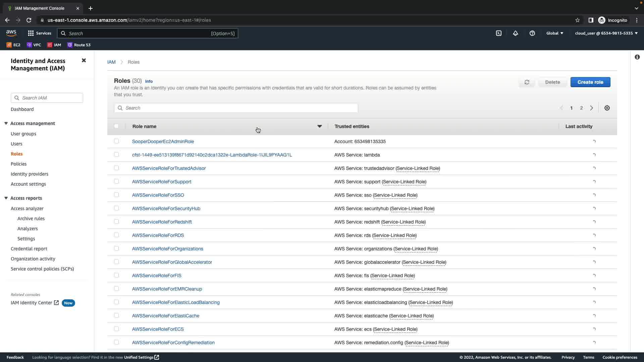Open AWS CloudShell icon in top bar
The image size is (644, 362).
[x=499, y=33]
